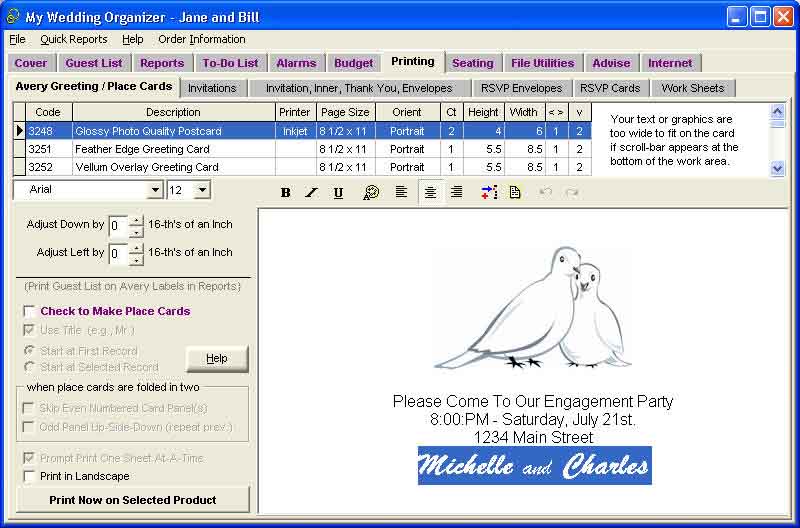Align card text to the left
The width and height of the screenshot is (800, 528).
click(x=402, y=192)
